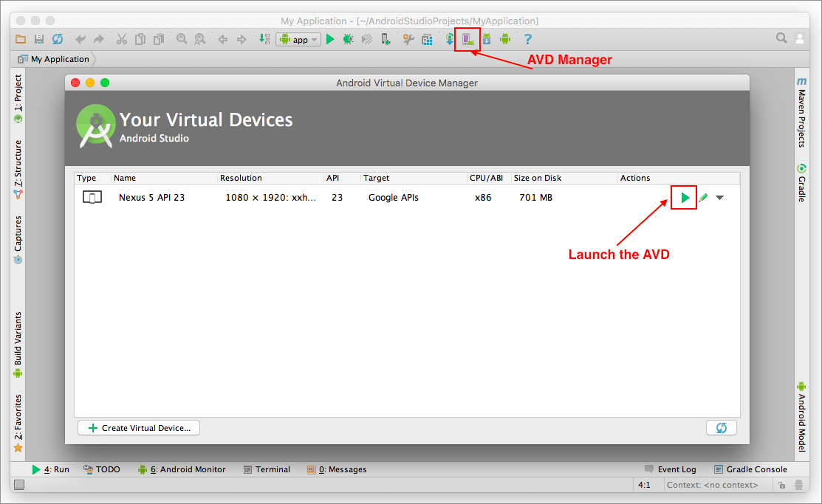Toggle tool window buttons at the status bar's left end
Screen dimensions: 822x504
(x=19, y=485)
